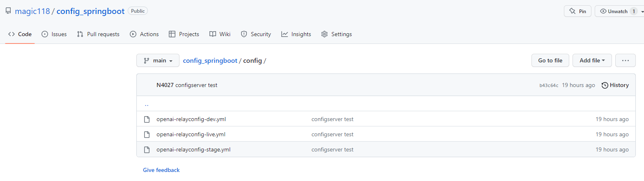Viewport: 644px width, 181px height.
Task: Click the eye icon in Unwatch button
Action: [x=603, y=11]
